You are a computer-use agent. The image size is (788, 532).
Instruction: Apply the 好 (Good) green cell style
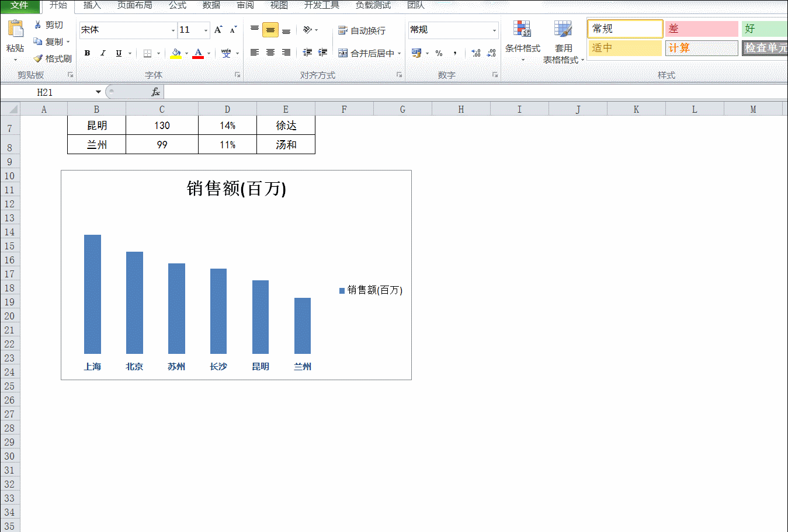click(765, 29)
